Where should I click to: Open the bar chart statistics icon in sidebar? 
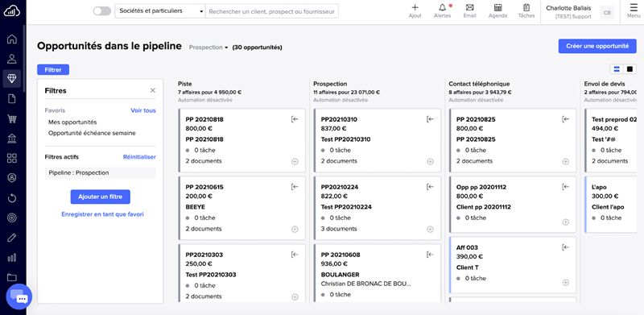[12, 258]
